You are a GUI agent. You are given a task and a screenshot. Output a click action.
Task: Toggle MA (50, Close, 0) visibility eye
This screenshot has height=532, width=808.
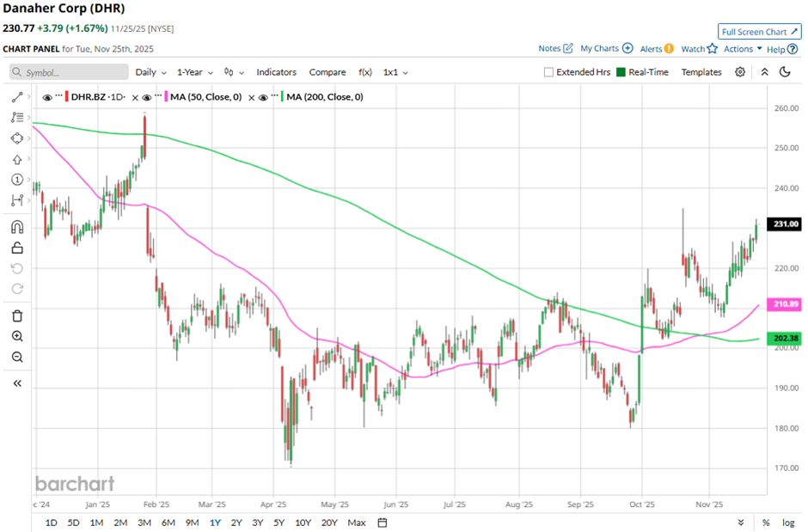point(147,97)
